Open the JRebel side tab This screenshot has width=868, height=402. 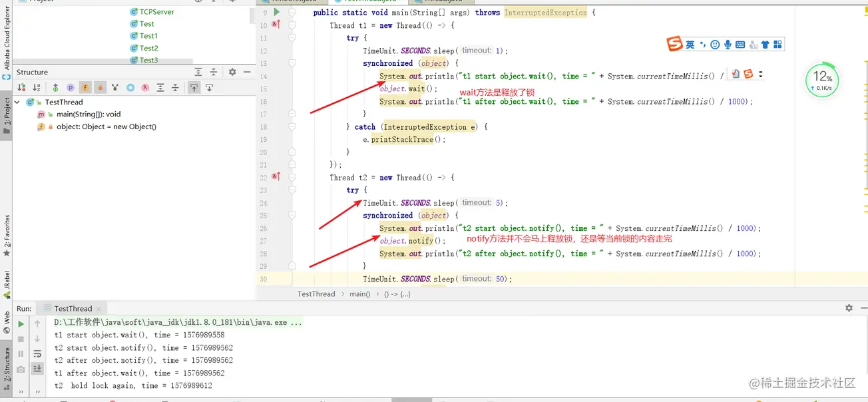click(x=6, y=285)
